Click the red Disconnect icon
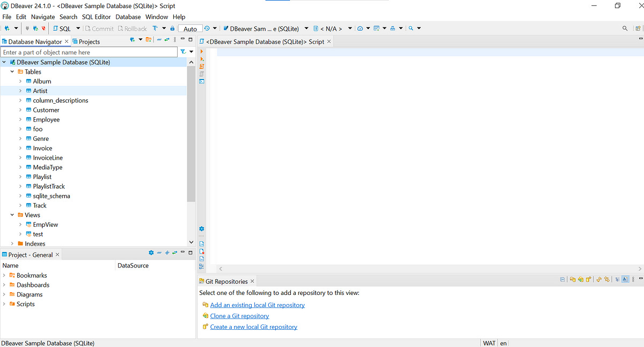The height and width of the screenshot is (347, 644). point(43,28)
